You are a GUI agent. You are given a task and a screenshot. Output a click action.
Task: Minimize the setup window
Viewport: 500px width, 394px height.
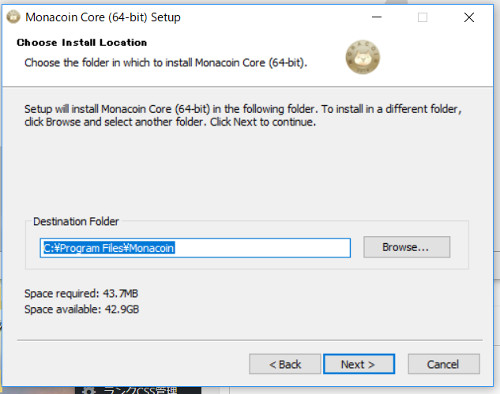377,17
